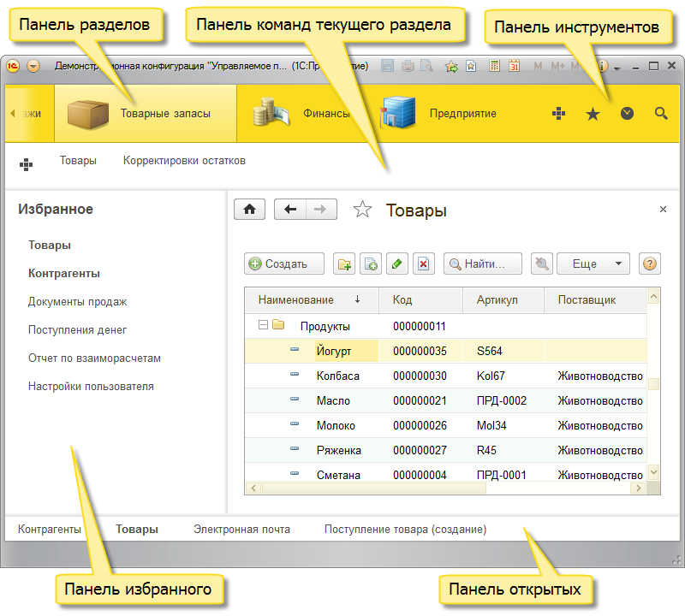Click the Код column header

[420, 300]
